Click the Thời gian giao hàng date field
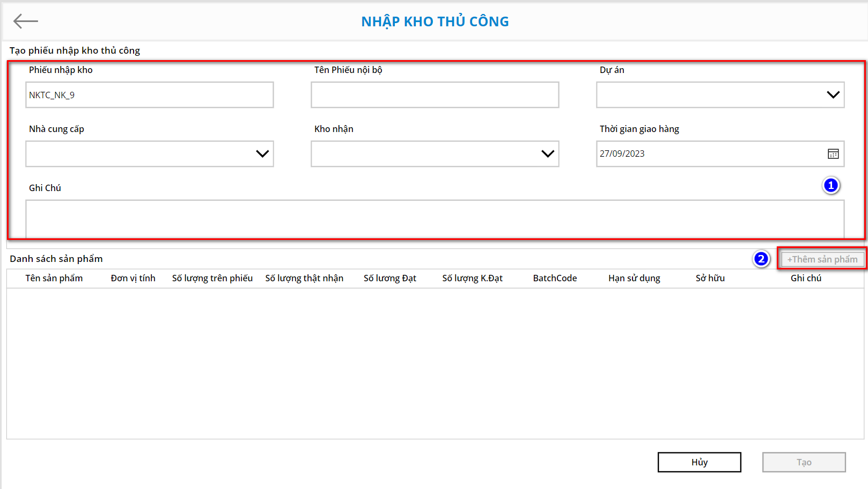The height and width of the screenshot is (489, 868). pos(720,154)
